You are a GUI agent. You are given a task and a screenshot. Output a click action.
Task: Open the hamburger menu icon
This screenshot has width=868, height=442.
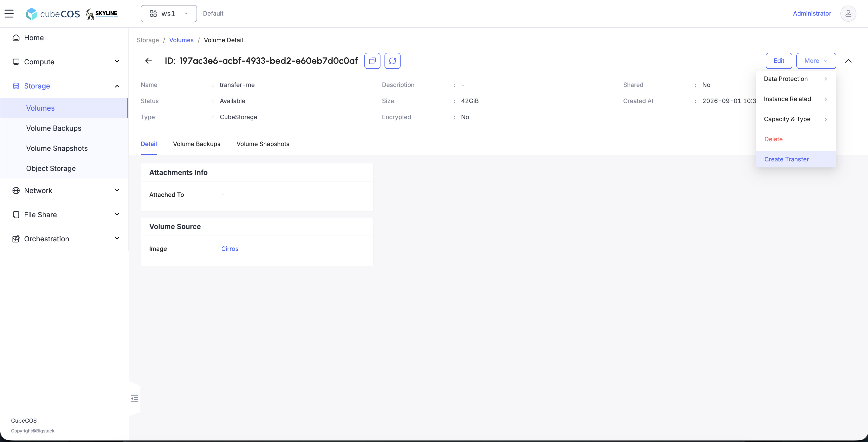(9, 14)
